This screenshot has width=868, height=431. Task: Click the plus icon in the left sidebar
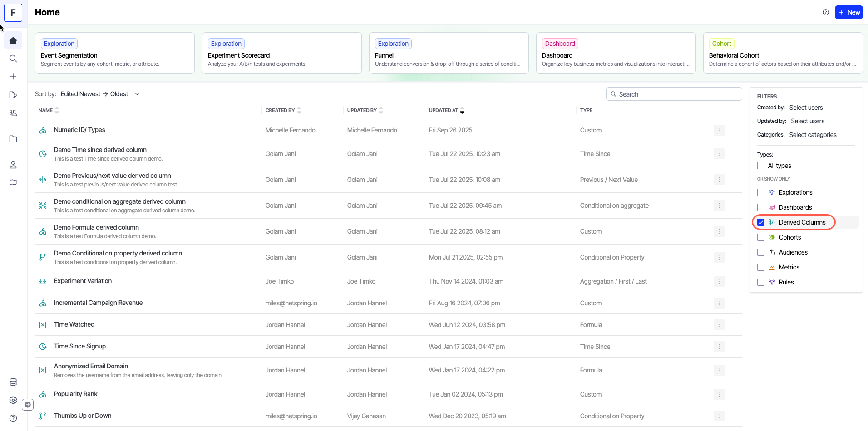pyautogui.click(x=13, y=77)
